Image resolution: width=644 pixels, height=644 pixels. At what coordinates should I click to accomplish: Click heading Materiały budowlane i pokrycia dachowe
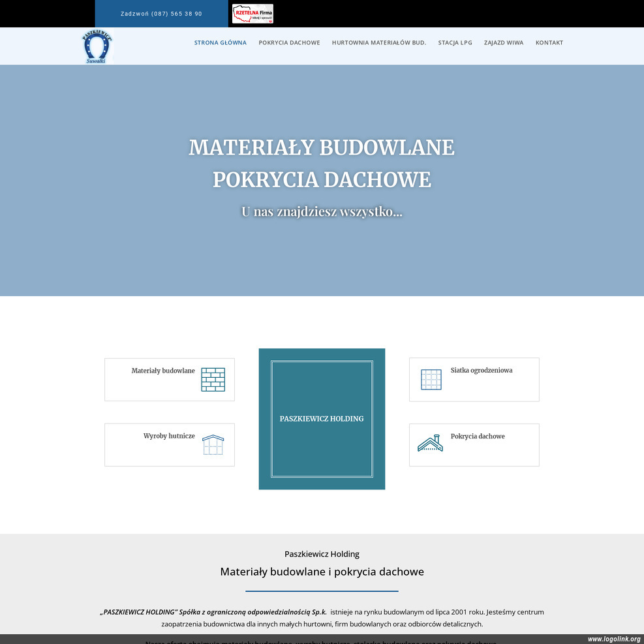322,572
